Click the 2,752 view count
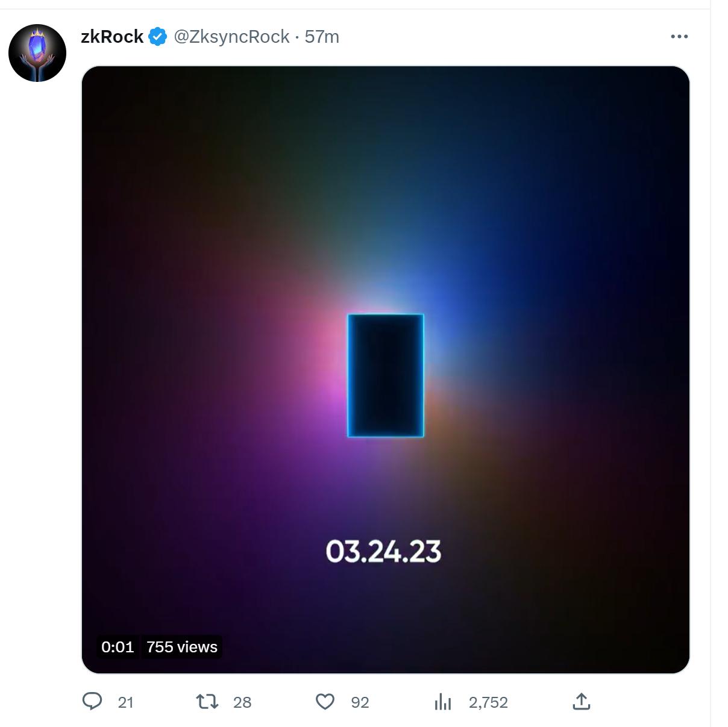The width and height of the screenshot is (728, 727). point(488,702)
